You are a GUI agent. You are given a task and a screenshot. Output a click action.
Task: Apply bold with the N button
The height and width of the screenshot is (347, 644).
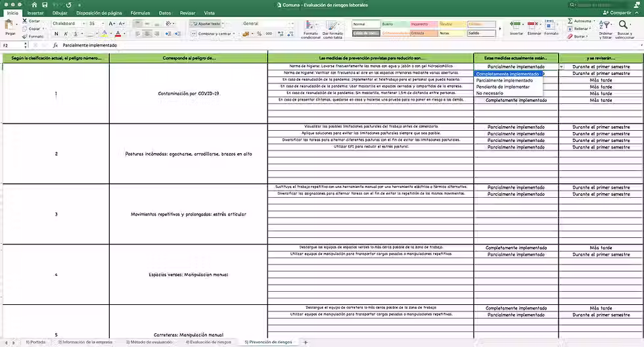(57, 34)
